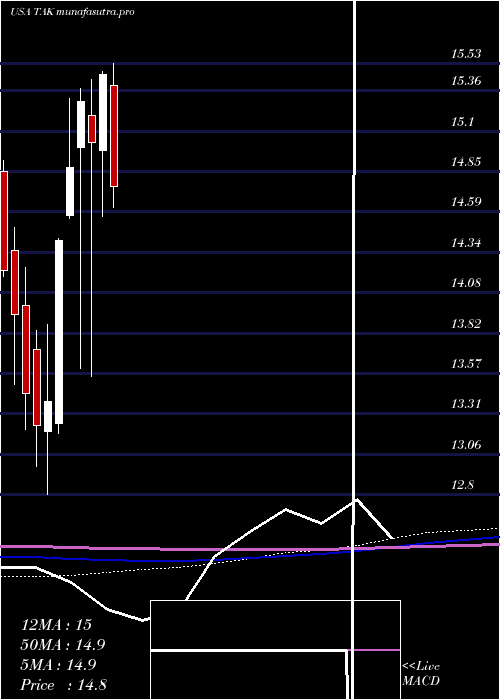The width and height of the screenshot is (500, 700).
Task: Click the leftmost red candlestick at chart edge
Action: (x=4, y=221)
